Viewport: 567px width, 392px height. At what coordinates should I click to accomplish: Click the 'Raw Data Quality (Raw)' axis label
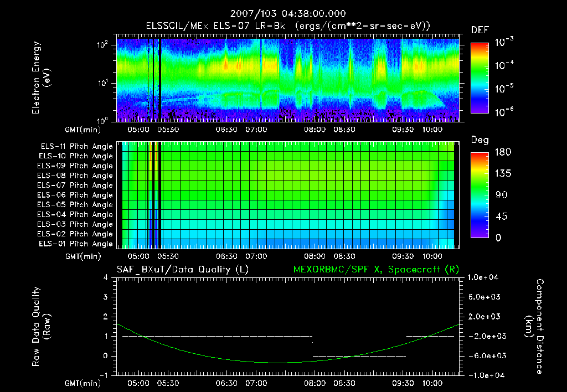(x=41, y=327)
